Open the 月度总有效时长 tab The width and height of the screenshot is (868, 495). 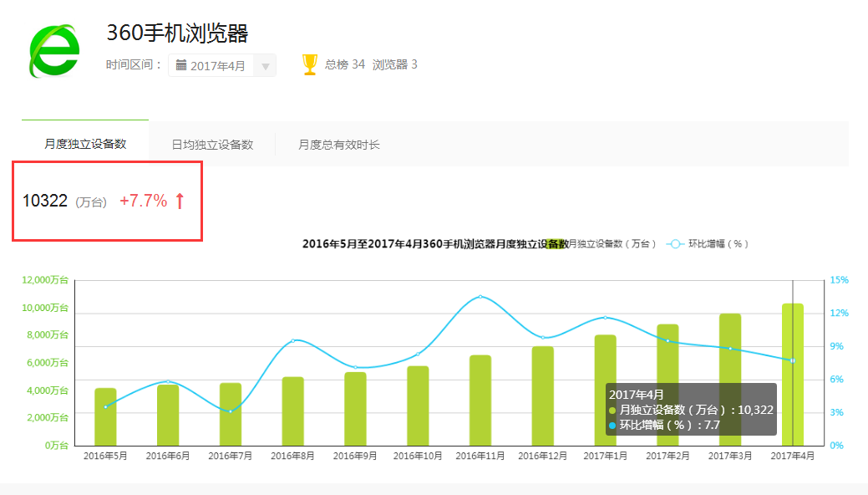coord(339,145)
